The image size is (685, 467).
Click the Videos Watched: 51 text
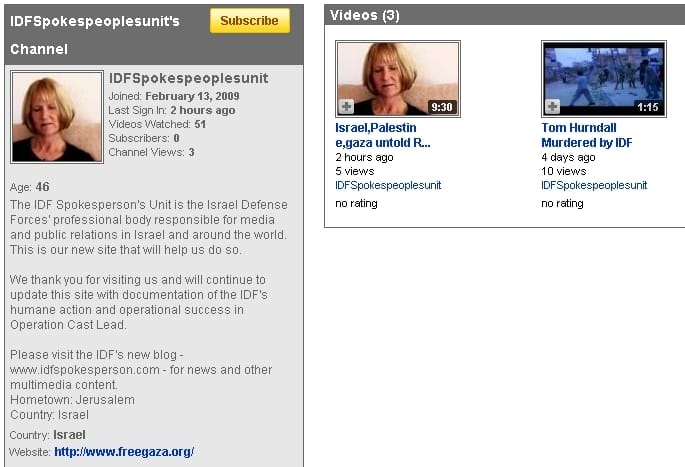(x=157, y=124)
